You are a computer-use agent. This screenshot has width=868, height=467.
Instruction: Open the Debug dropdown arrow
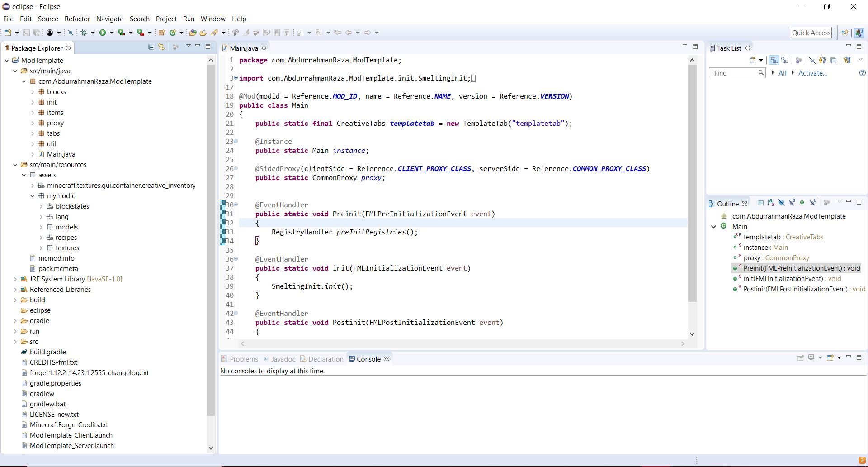(93, 33)
